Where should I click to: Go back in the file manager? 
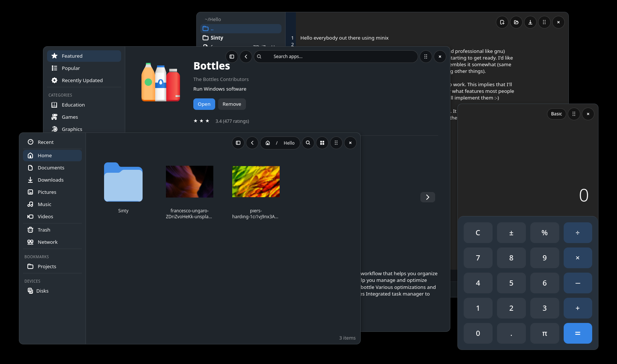click(x=252, y=143)
